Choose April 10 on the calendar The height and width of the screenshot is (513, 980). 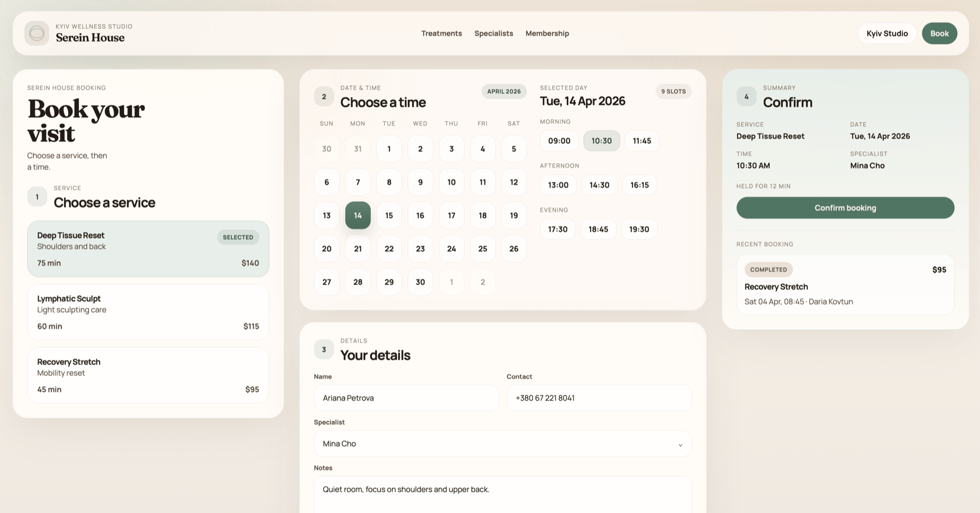(451, 182)
